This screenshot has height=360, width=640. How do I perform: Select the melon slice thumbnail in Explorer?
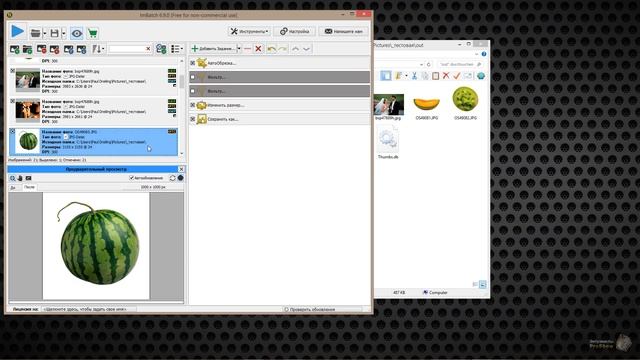coord(427,103)
